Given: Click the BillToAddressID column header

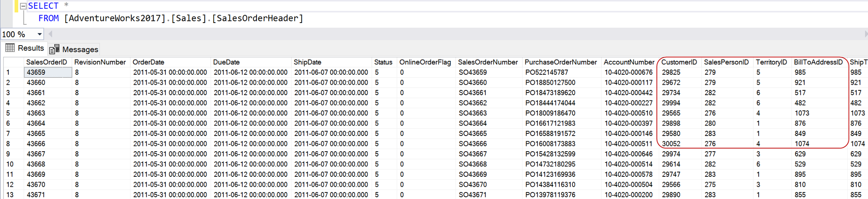Looking at the screenshot, I should coord(818,62).
